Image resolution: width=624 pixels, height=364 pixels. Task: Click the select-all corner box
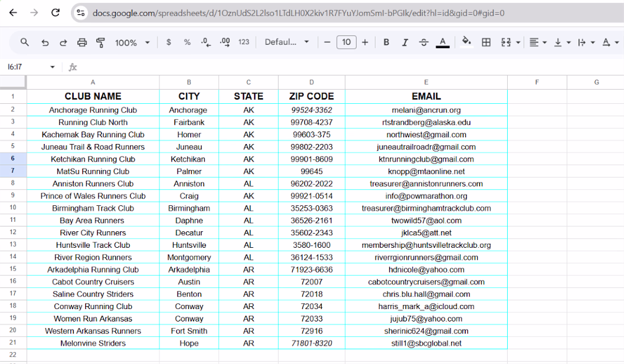13,82
